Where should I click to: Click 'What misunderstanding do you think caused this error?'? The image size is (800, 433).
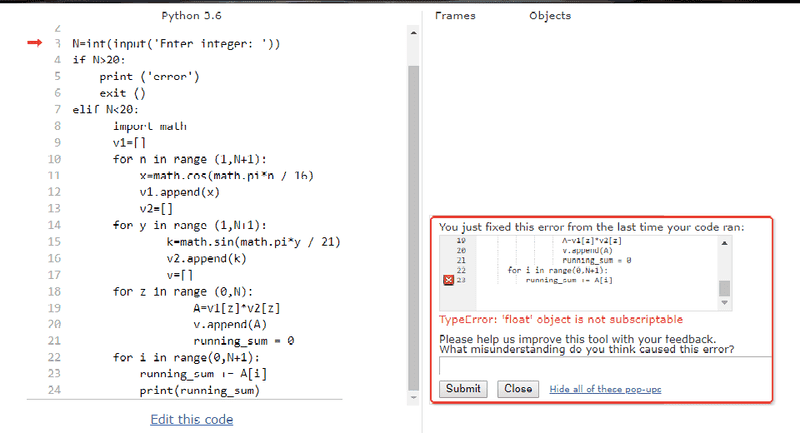click(x=587, y=349)
